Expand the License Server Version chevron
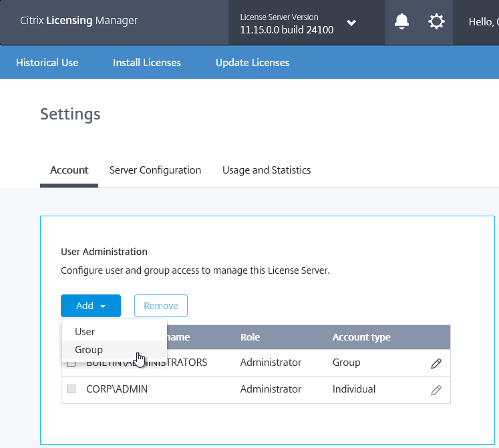Viewport: 499px width, 448px height. coord(351,23)
